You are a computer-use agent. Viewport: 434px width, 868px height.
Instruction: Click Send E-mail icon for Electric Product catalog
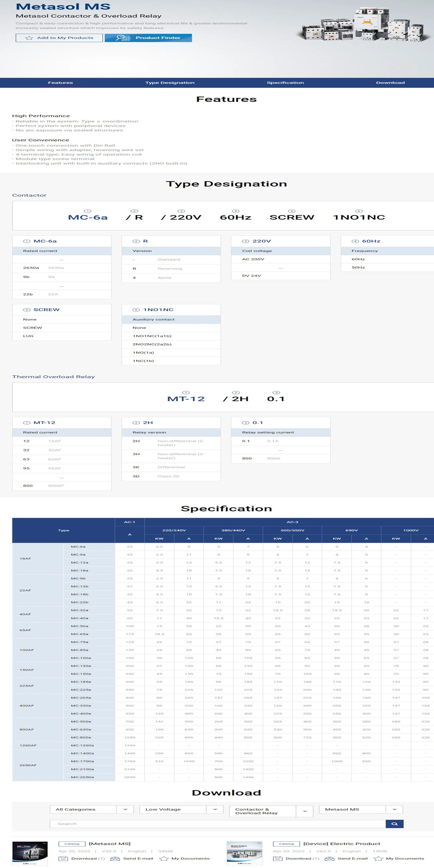point(329,858)
